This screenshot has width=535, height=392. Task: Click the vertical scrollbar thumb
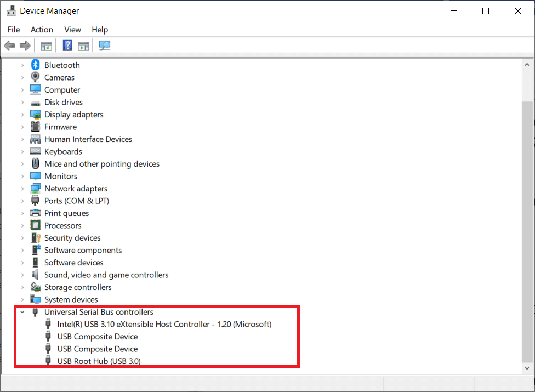[527, 231]
